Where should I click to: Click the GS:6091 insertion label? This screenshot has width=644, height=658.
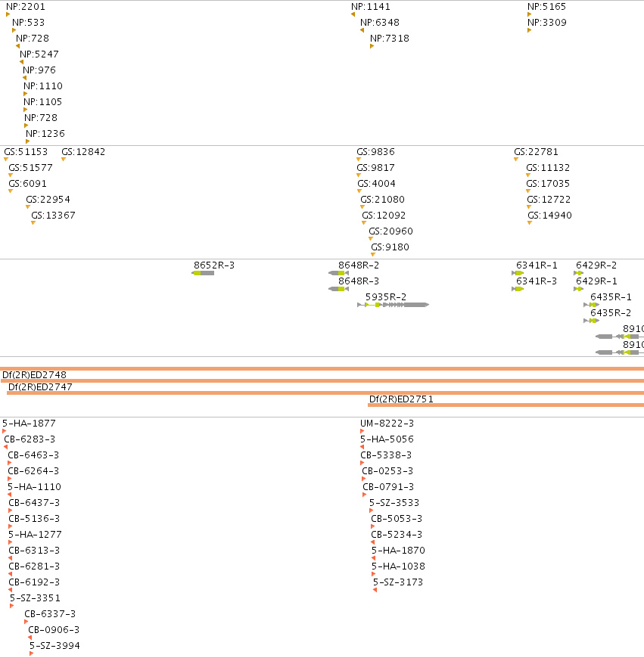[x=28, y=184]
